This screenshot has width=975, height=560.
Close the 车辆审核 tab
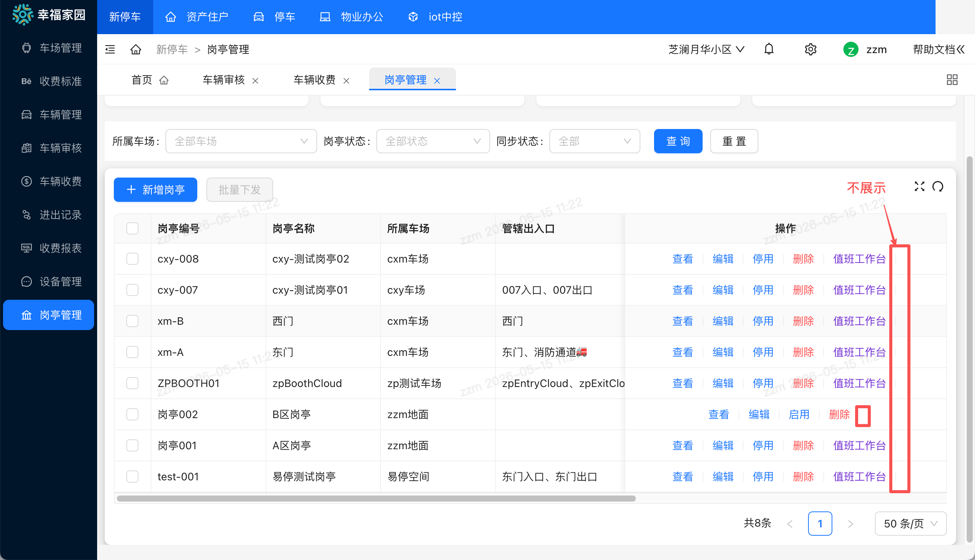point(255,81)
